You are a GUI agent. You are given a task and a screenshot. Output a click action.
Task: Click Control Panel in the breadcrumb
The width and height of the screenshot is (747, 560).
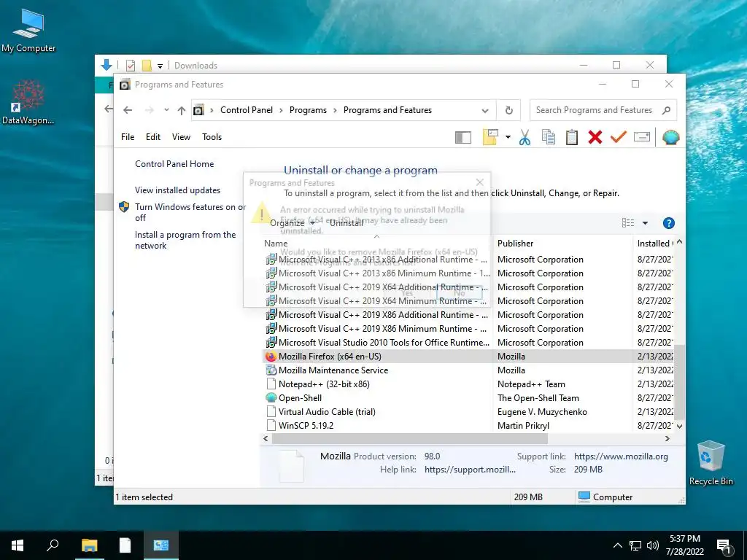pos(247,110)
